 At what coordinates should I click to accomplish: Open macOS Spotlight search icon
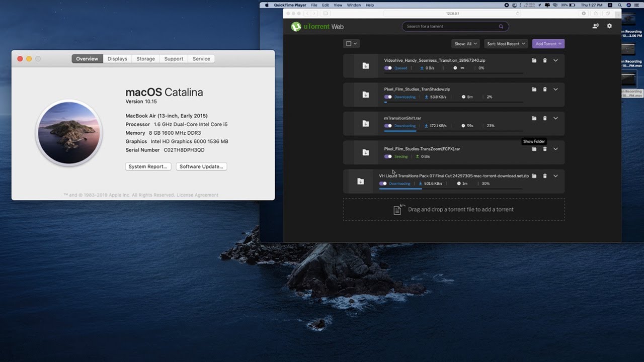point(619,5)
